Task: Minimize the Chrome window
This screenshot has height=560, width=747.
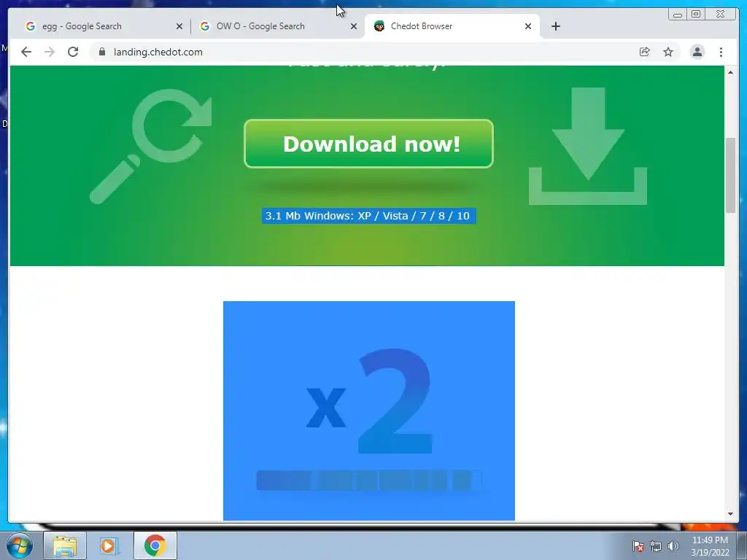Action: 678,15
